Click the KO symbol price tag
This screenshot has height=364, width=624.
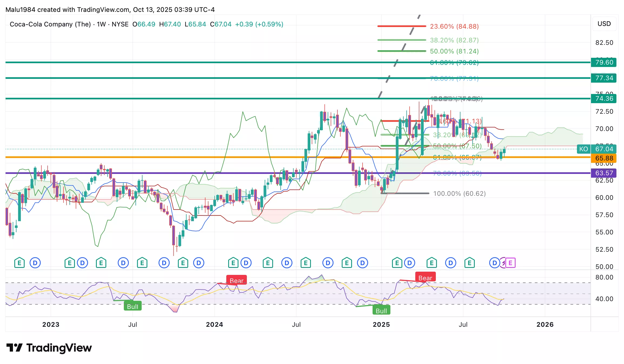[583, 149]
